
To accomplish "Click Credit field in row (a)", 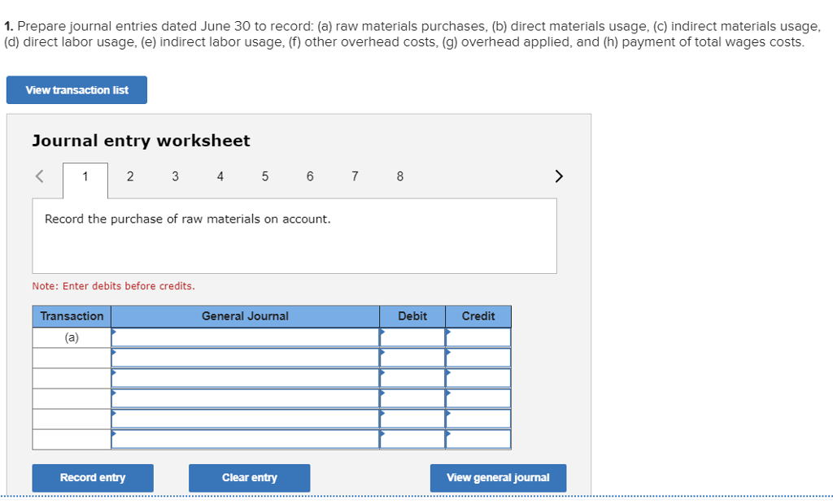I will tap(478, 338).
